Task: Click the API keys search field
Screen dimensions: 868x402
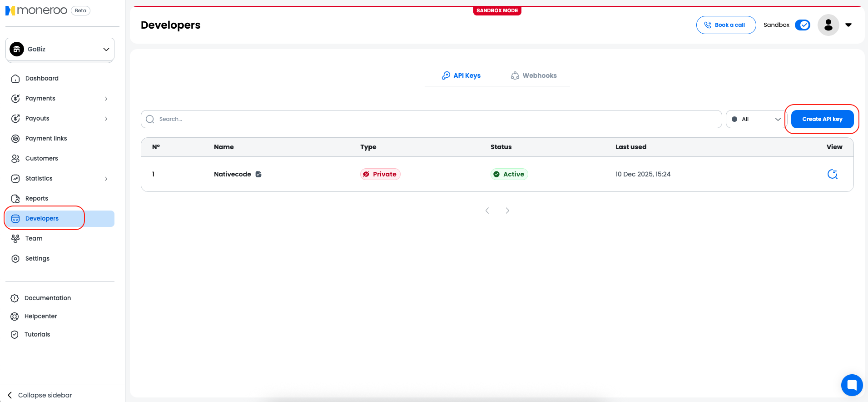Action: coord(432,119)
